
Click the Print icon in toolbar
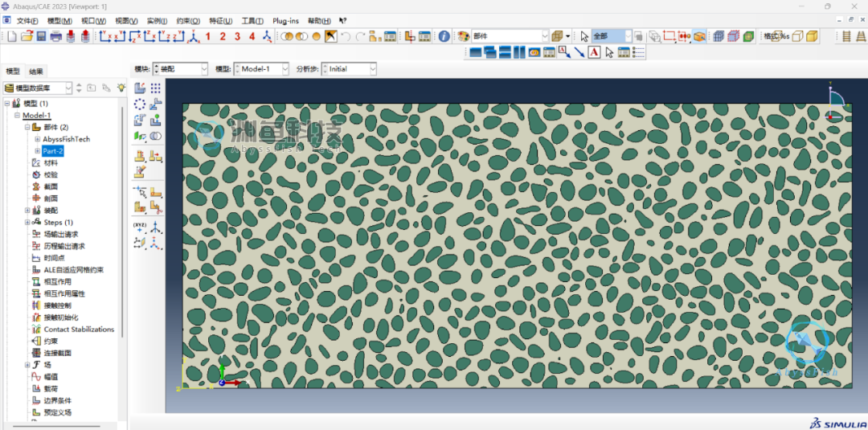[55, 36]
